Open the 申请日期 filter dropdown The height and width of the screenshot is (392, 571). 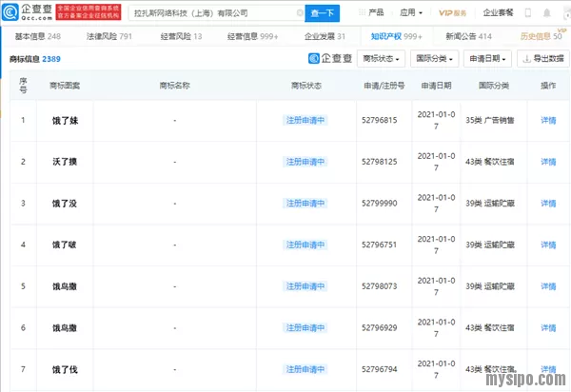coord(488,59)
